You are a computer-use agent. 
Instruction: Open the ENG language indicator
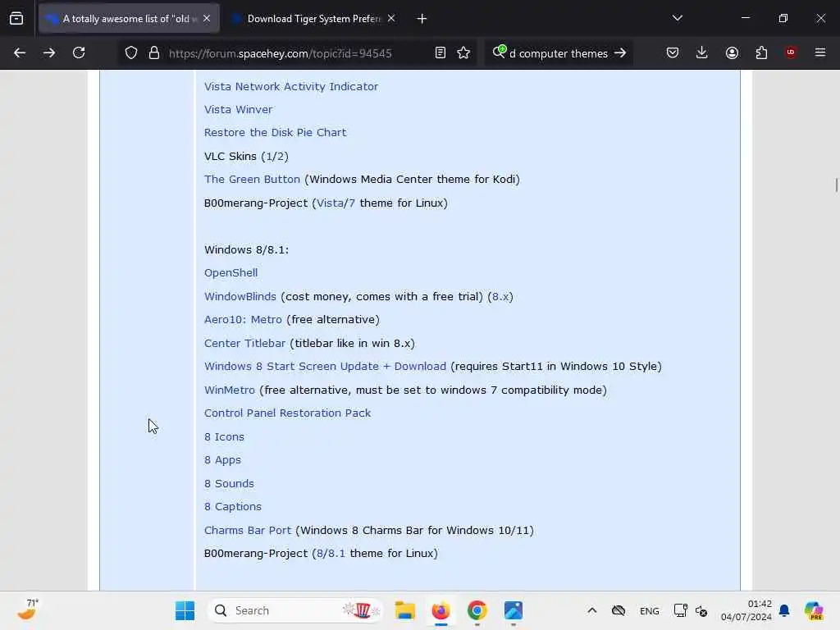pos(650,611)
